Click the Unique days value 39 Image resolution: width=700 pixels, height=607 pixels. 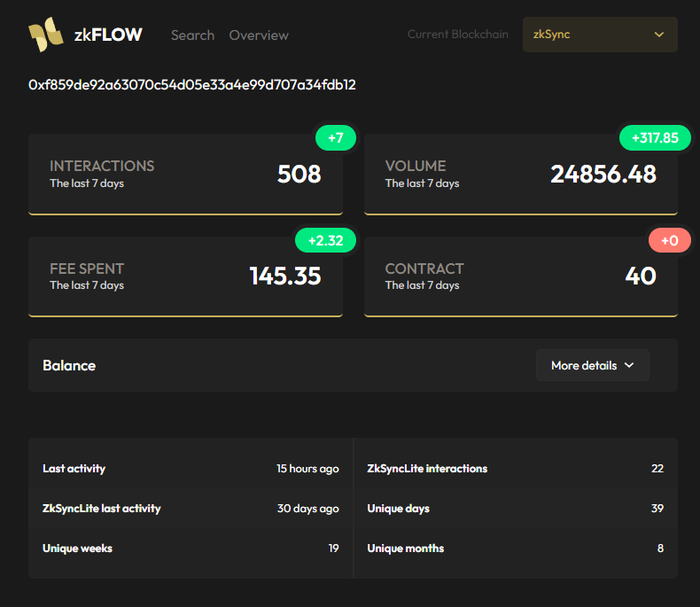click(657, 509)
